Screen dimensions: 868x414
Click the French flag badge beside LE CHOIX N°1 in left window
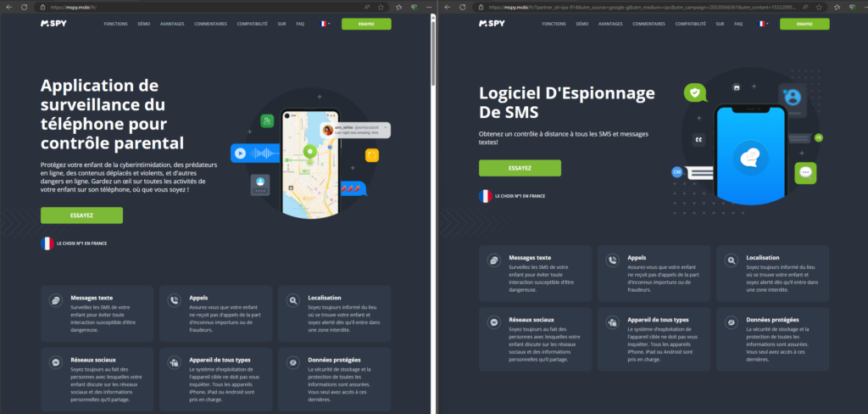pos(47,243)
